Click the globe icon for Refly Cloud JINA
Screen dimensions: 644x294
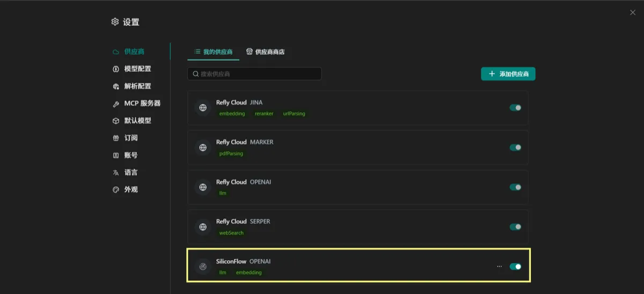click(x=203, y=108)
